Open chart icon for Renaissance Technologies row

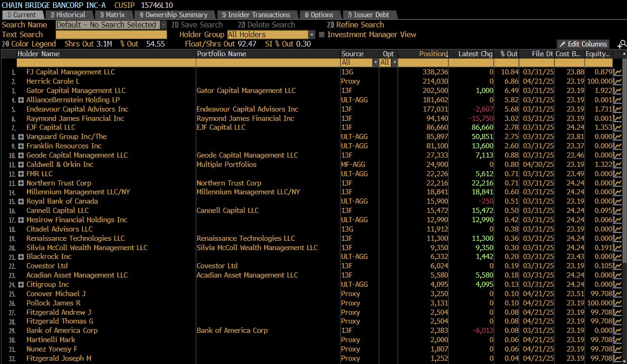pyautogui.click(x=618, y=238)
